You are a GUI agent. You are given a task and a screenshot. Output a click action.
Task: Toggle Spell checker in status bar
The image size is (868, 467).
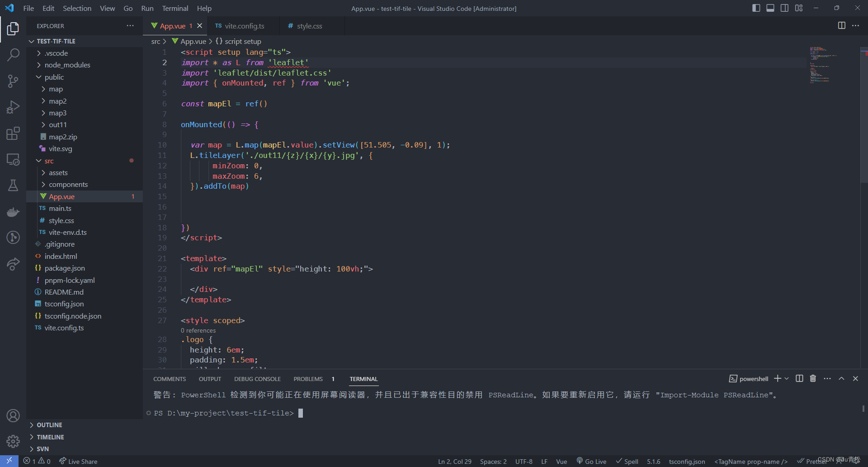(627, 461)
